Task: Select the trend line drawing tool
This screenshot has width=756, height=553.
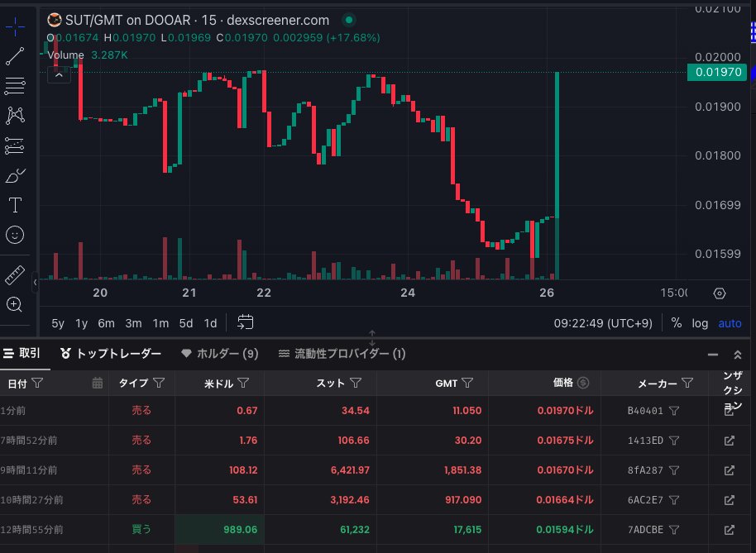Action: point(15,56)
